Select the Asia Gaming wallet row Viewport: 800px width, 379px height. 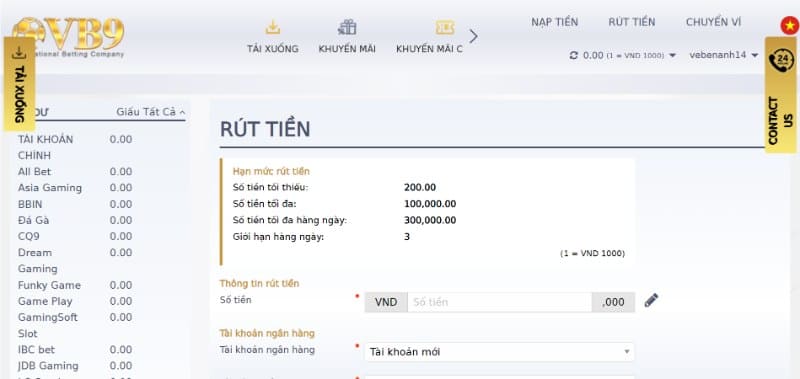[75, 188]
